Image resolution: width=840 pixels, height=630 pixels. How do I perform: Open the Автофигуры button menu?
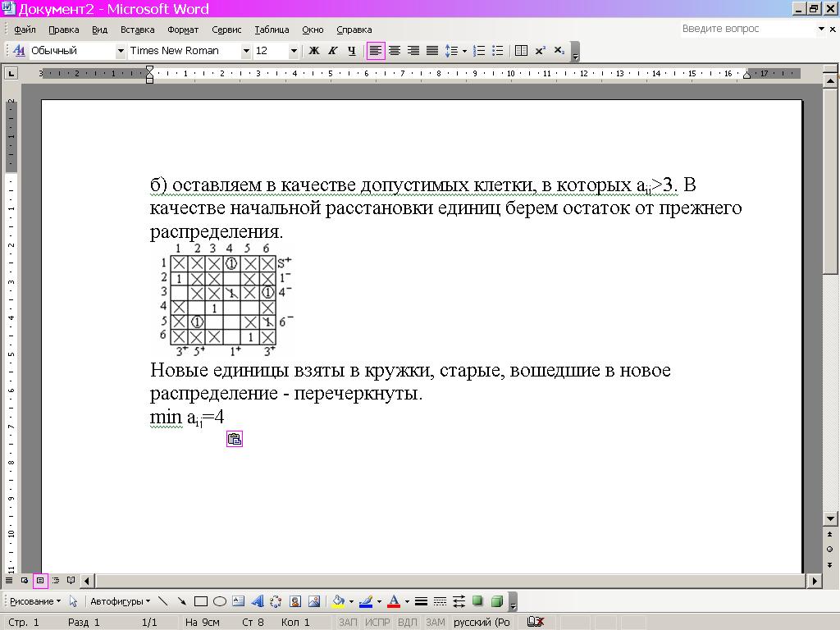120,601
